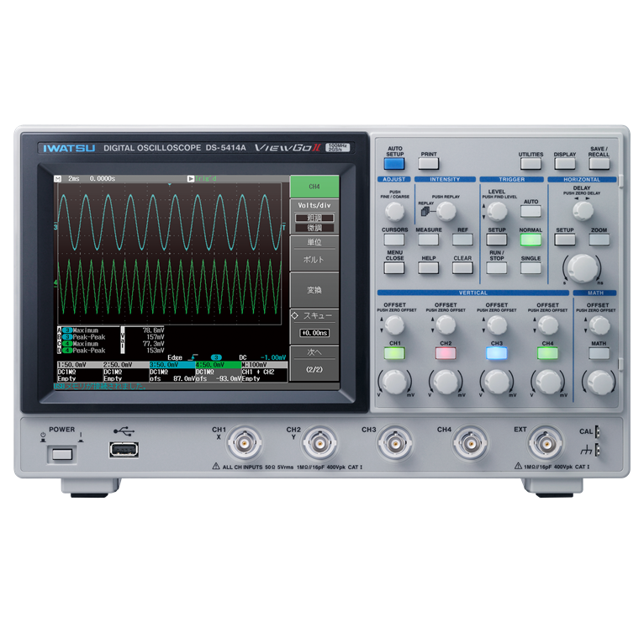Toggle the trigger AUTO button

(x=531, y=212)
